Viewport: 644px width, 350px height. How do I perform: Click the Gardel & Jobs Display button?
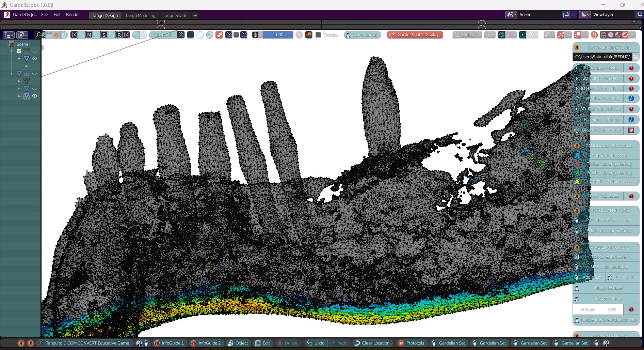[x=415, y=35]
